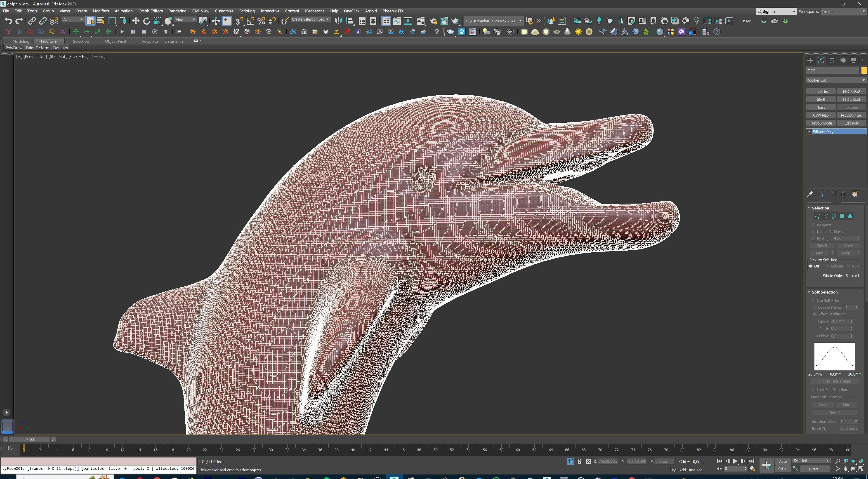Screen dimensions: 868x479
Task: Open Configure Modifier Sets icon
Action: coord(855,194)
